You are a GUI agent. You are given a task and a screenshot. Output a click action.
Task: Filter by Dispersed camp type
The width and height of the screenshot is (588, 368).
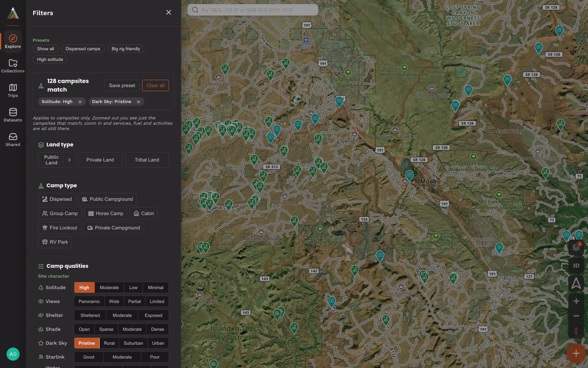[57, 199]
